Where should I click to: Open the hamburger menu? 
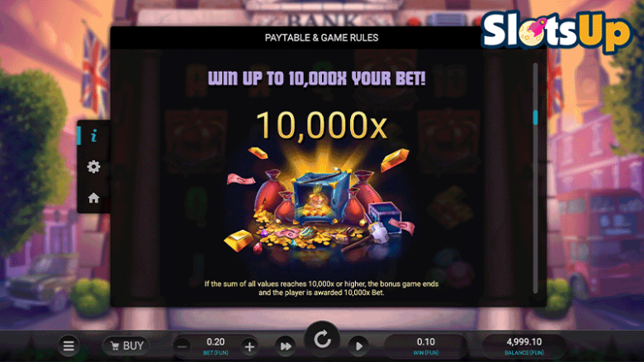[x=69, y=346]
